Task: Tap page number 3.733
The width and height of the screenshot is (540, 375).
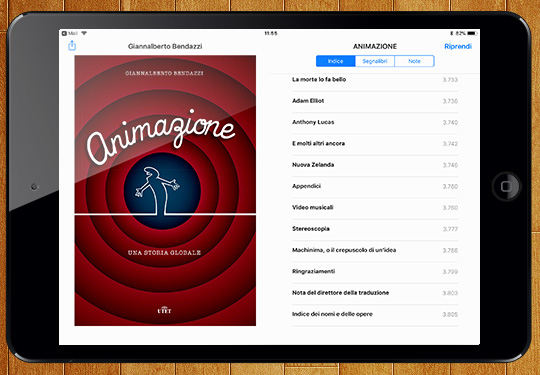Action: (x=450, y=80)
